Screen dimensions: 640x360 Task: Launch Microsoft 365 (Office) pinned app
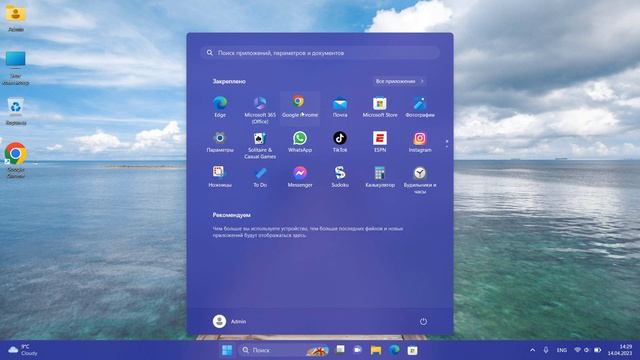[260, 110]
